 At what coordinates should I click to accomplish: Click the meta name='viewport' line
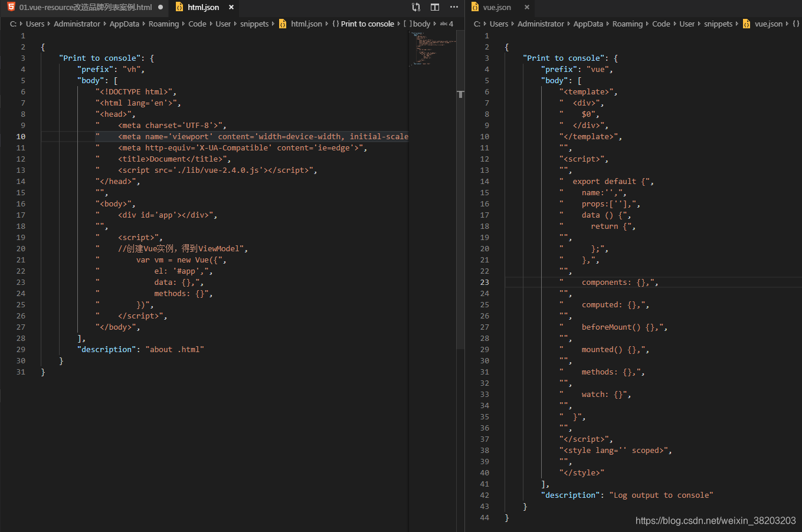point(252,136)
